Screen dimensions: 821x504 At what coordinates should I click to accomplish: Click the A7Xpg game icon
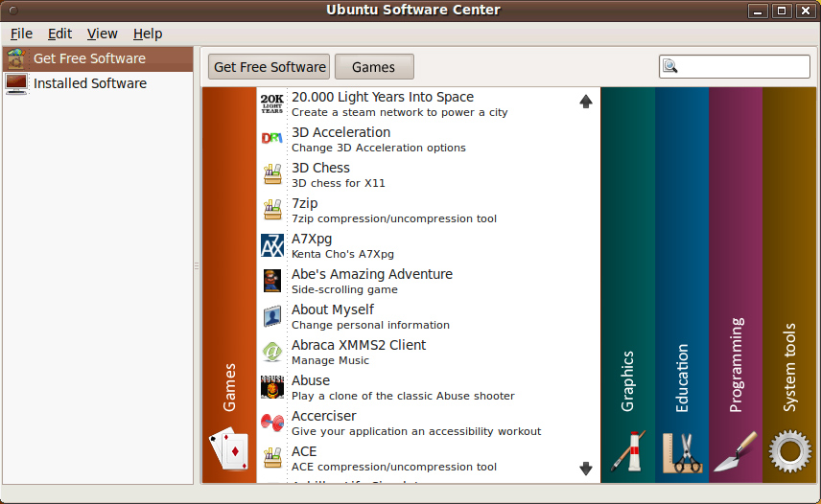(x=272, y=245)
